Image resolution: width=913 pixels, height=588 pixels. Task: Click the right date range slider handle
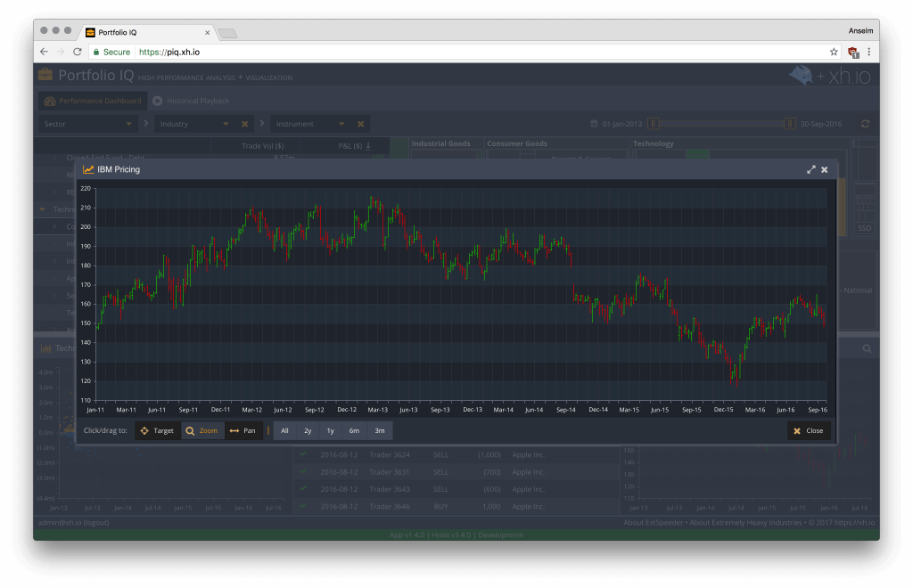coord(790,123)
